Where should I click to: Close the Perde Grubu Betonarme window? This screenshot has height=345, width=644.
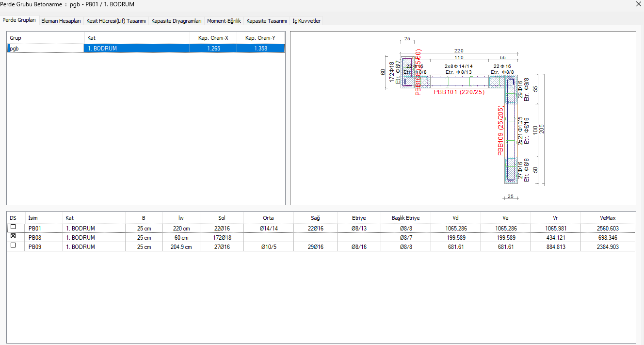click(x=638, y=4)
